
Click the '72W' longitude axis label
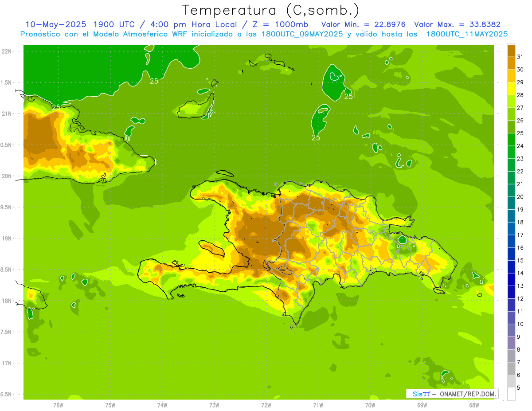point(266,405)
